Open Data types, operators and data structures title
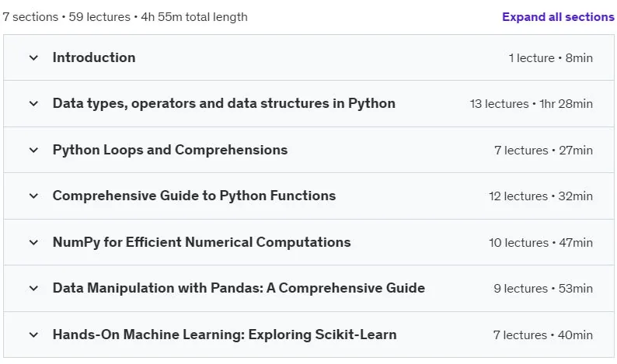Screen dimensions: 617x364 [x=224, y=103]
